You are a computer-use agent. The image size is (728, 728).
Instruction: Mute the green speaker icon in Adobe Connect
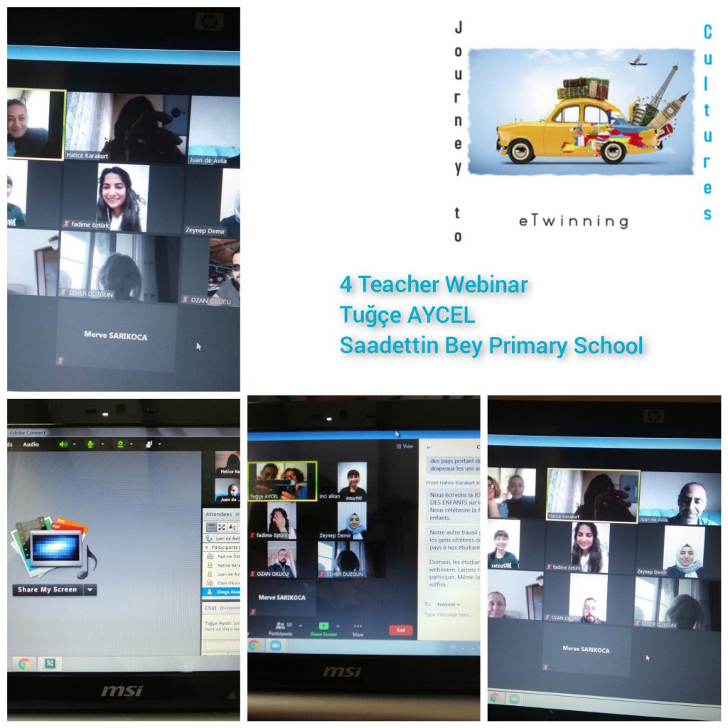point(63,444)
